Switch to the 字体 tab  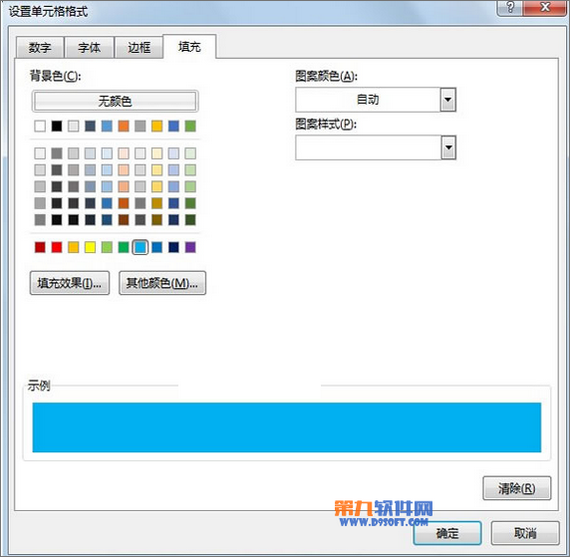tap(89, 47)
